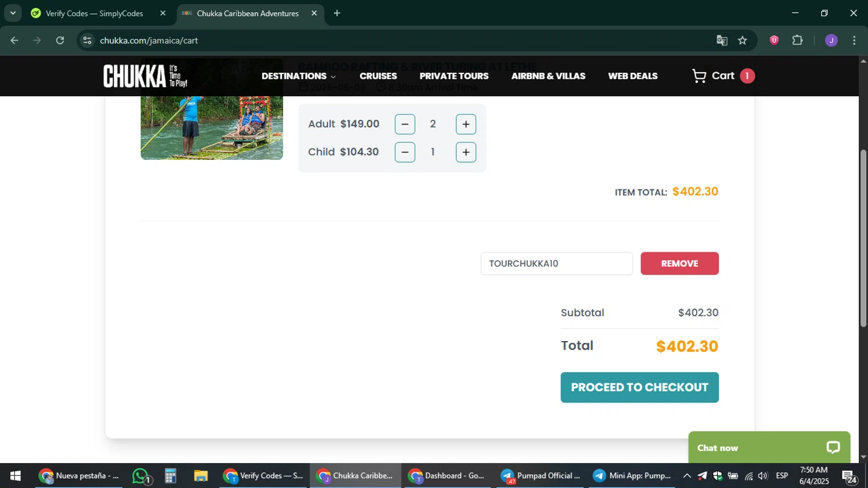
Task: Switch to Verify Codes taskbar window
Action: (263, 476)
